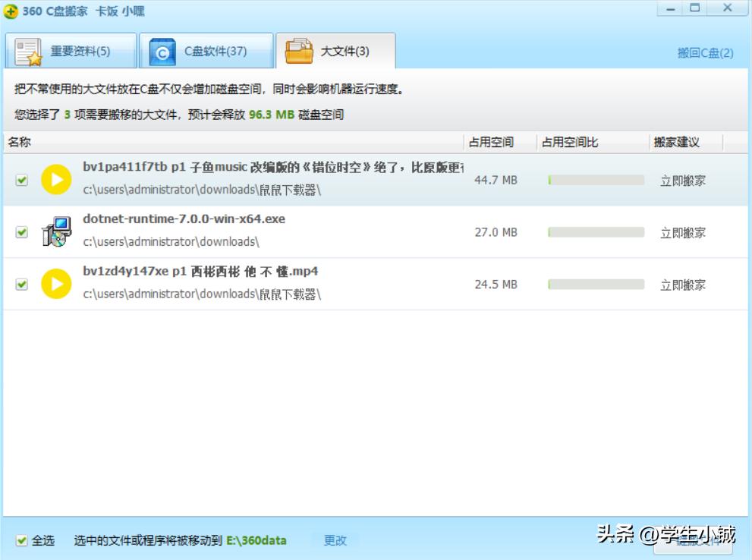
Task: Uncheck the 错位时空 video file checkbox
Action: (19, 180)
